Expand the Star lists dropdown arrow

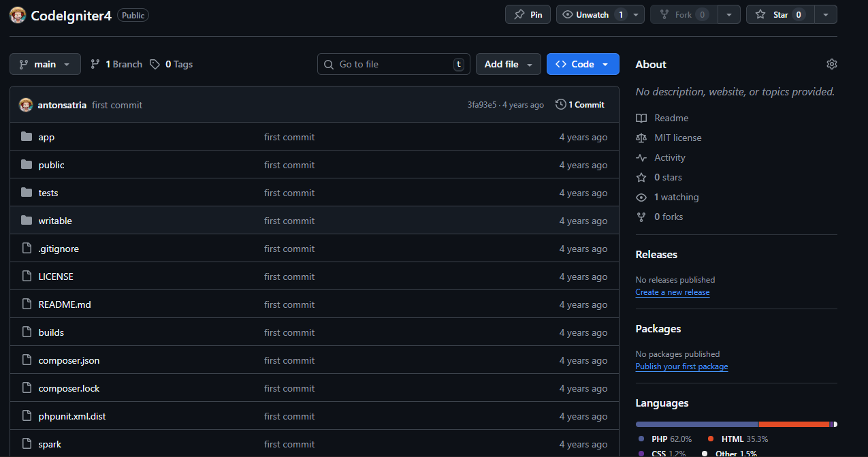tap(826, 14)
